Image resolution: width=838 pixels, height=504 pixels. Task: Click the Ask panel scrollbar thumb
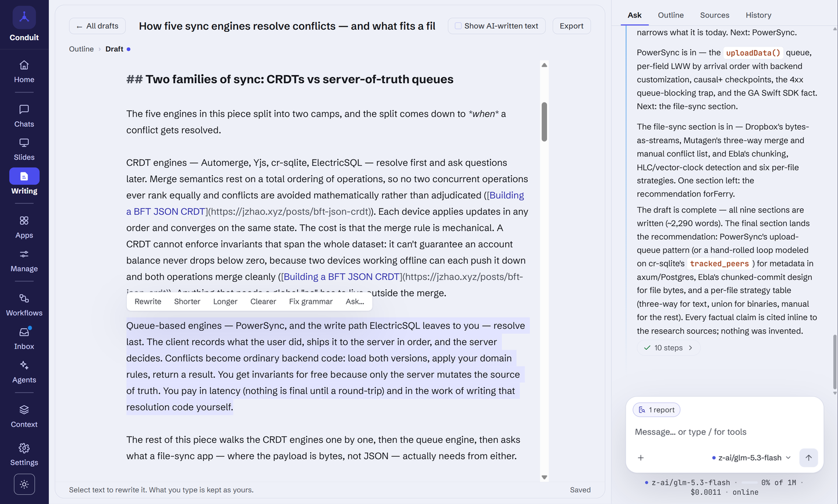click(x=835, y=361)
